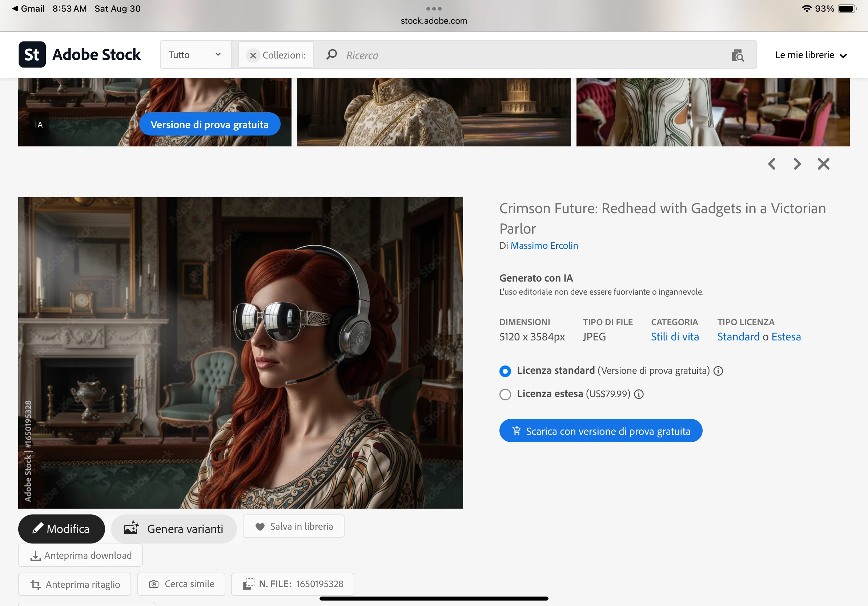Screen dimensions: 868x606
Task: Click the Licenza estesa info icon
Action: pos(639,394)
